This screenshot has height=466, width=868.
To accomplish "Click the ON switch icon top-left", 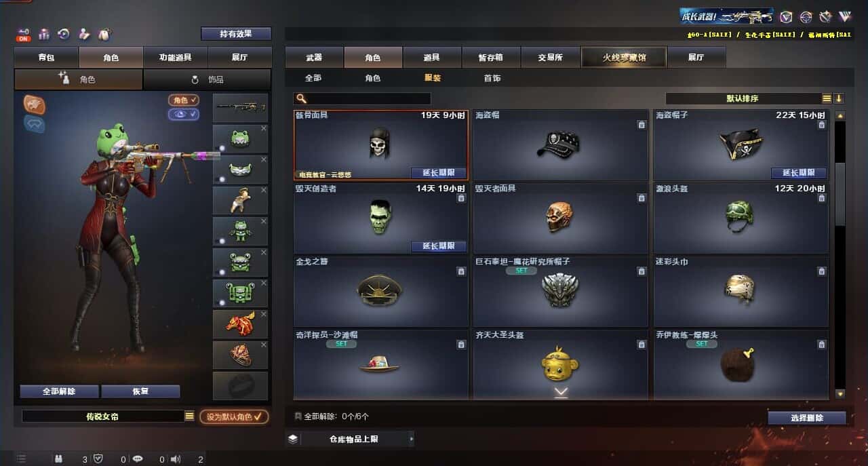I will pyautogui.click(x=24, y=34).
